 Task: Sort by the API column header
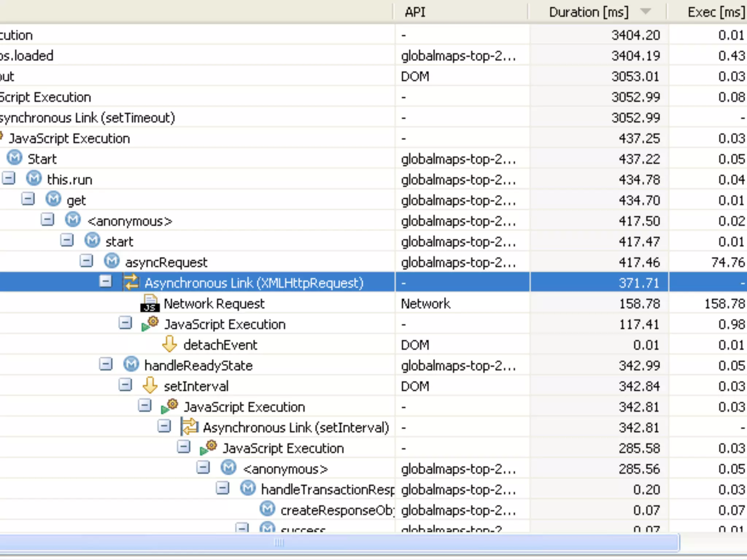click(461, 12)
